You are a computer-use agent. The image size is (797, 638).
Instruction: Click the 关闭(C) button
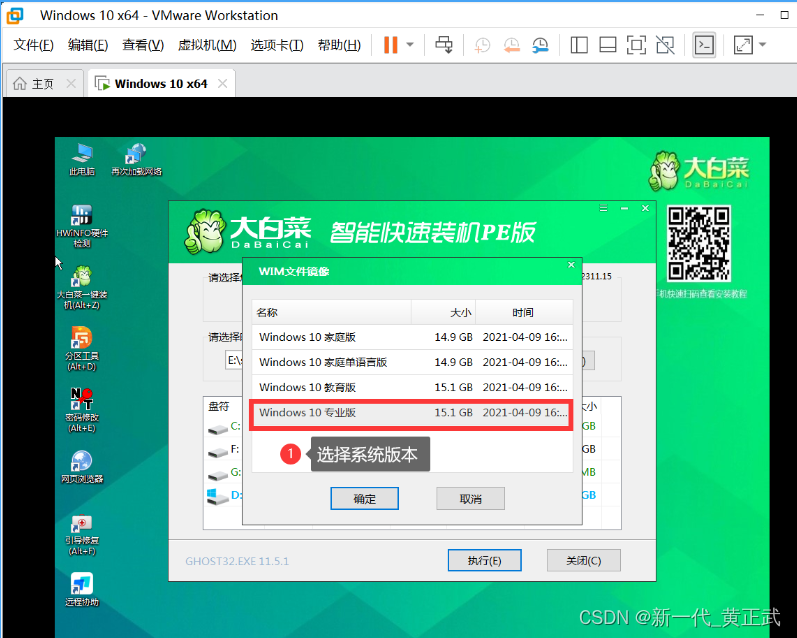[x=584, y=560]
